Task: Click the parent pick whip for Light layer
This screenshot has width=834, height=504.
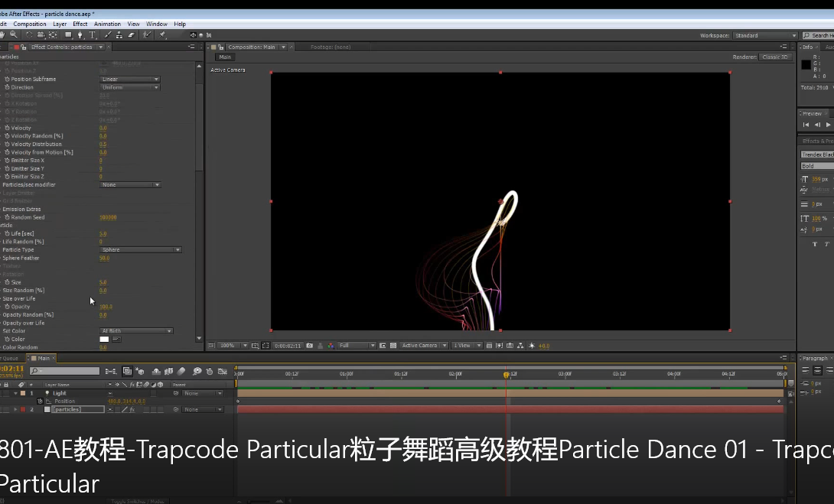Action: point(176,393)
